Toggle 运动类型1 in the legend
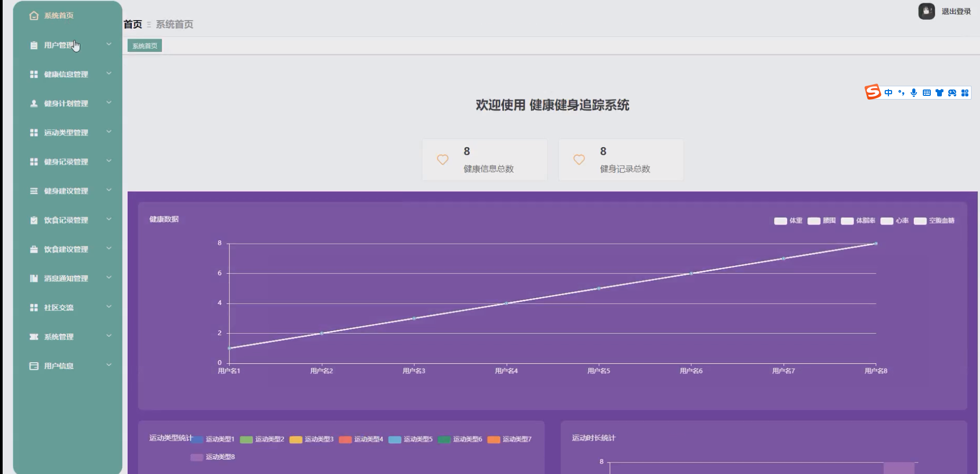The height and width of the screenshot is (474, 980). (x=213, y=439)
